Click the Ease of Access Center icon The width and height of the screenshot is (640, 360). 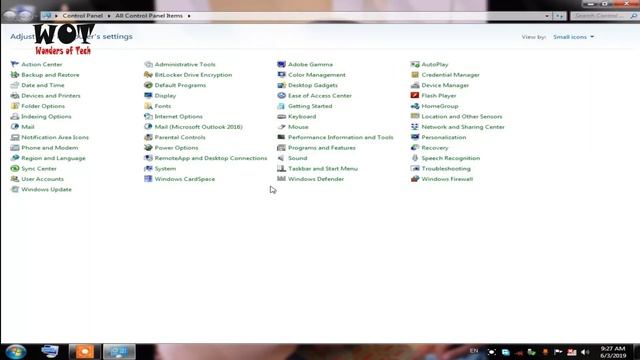(281, 96)
